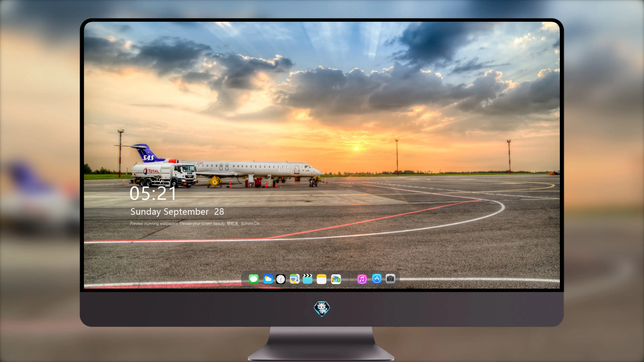
Task: Click the 05:21 clock display
Action: tap(153, 193)
